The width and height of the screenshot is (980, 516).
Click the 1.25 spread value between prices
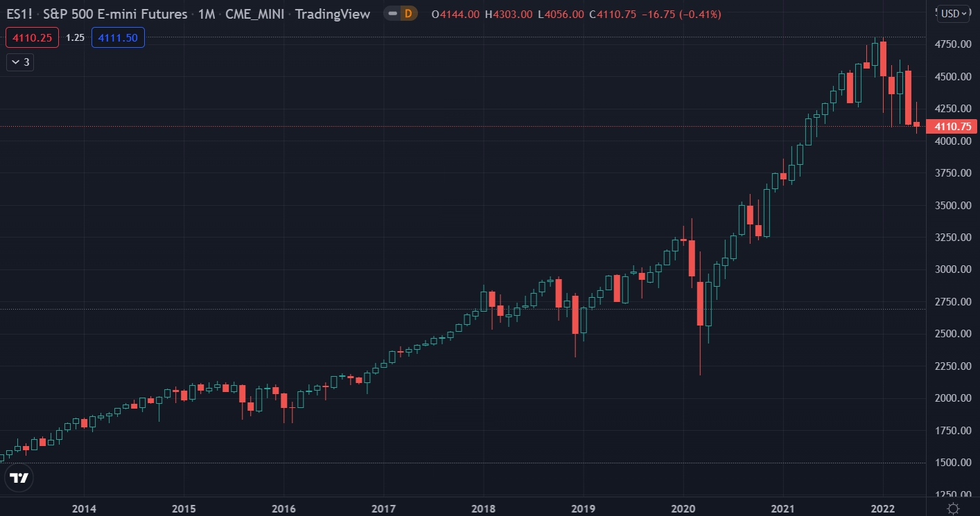click(75, 37)
